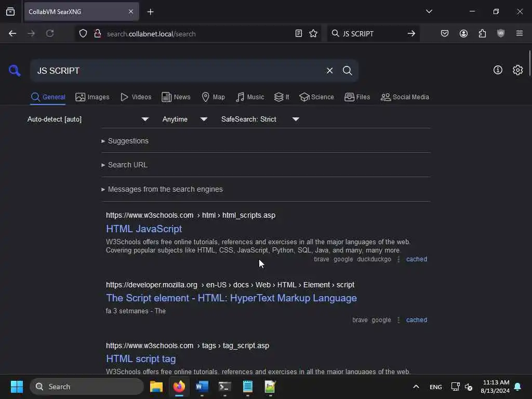The image size is (532, 399).
Task: Open the HTML JavaScript result link
Action: (144, 229)
